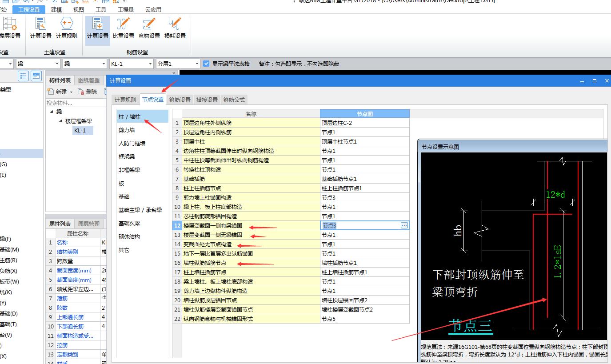This screenshot has height=364, width=611.
Task: Switch to 箍筋设置 tab
Action: click(x=180, y=100)
